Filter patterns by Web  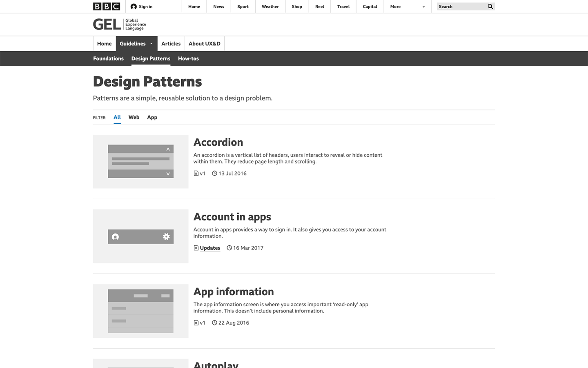(x=134, y=117)
